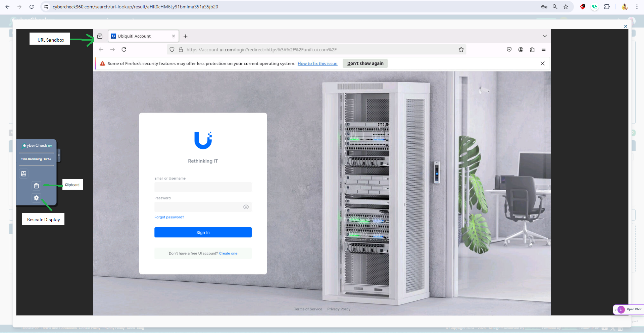Click the Firefox account profile icon

(521, 50)
